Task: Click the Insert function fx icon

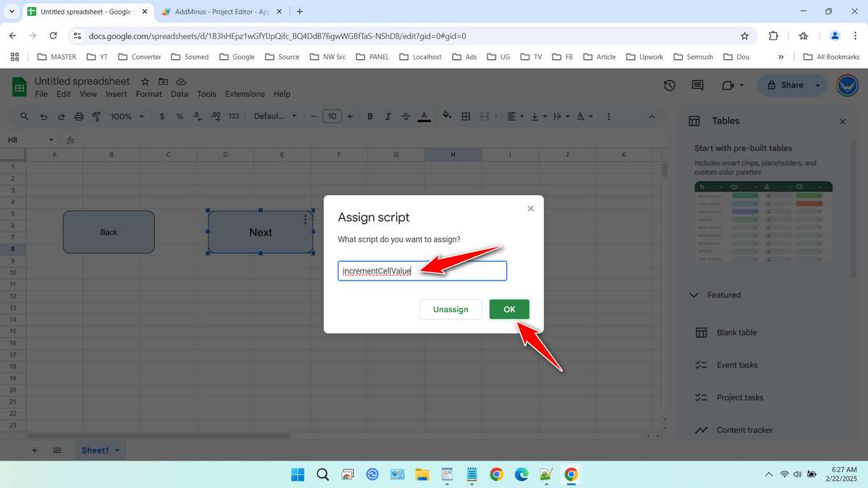Action: tap(69, 140)
